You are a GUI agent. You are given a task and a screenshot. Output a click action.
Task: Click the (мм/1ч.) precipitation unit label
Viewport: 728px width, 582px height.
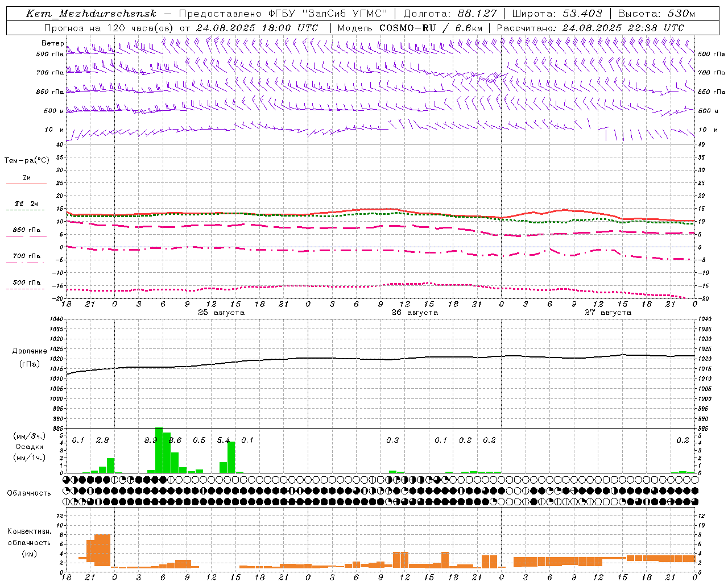[x=30, y=458]
